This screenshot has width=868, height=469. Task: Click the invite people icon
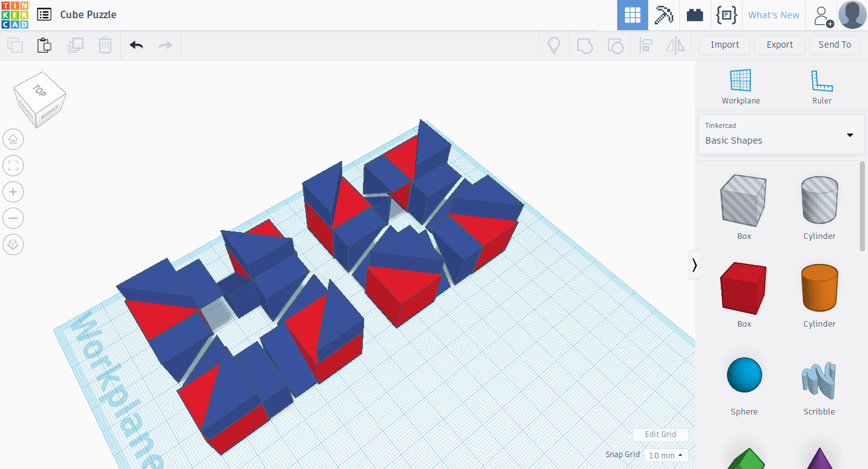(x=823, y=16)
